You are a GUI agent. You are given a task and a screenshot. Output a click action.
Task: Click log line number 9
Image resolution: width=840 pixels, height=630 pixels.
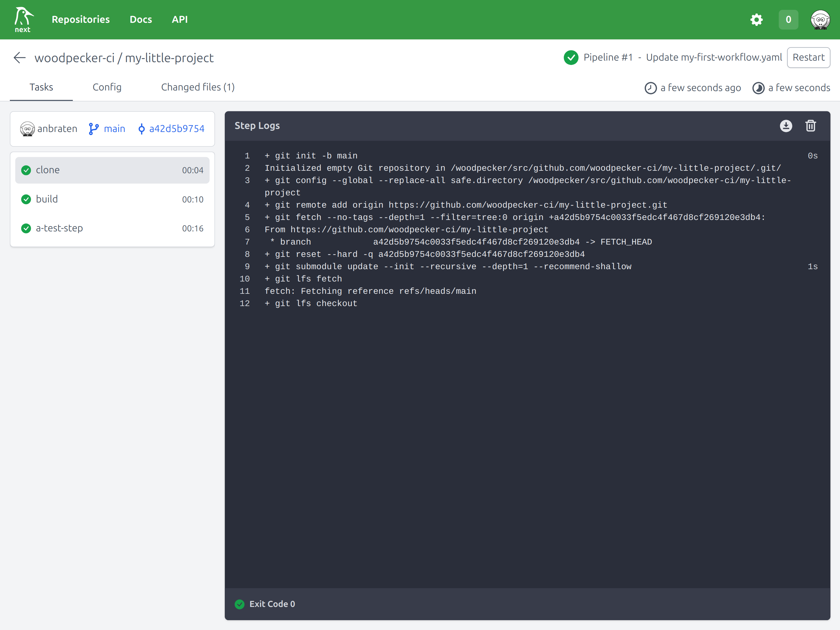pyautogui.click(x=247, y=266)
